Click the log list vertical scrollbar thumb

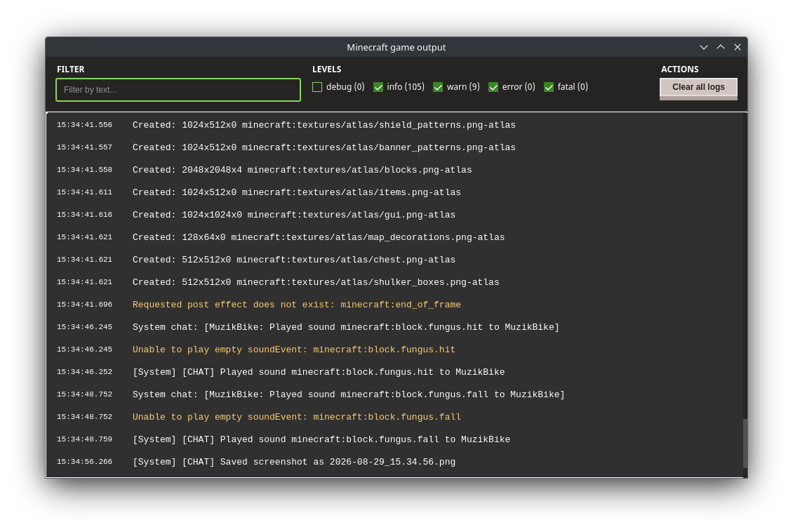pyautogui.click(x=745, y=444)
